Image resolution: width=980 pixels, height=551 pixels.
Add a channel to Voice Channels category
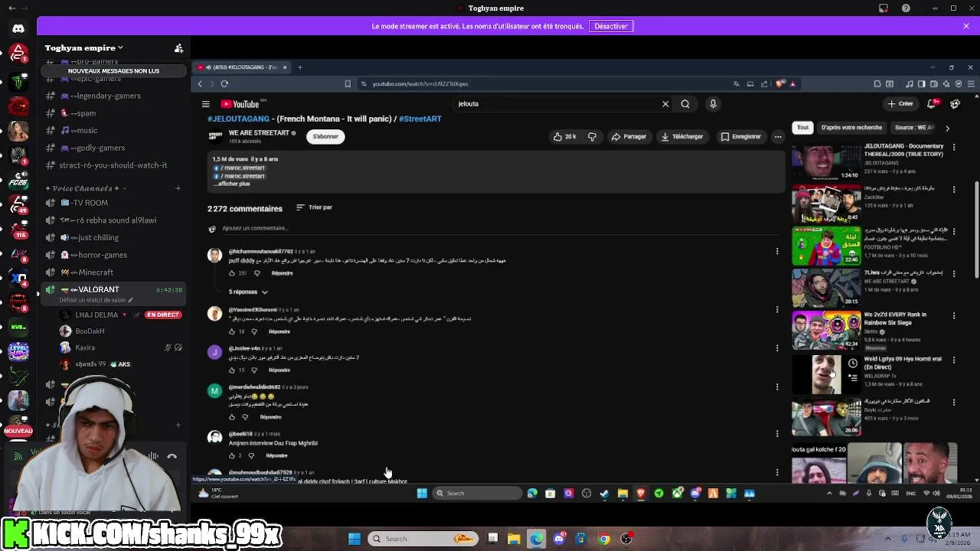[178, 188]
